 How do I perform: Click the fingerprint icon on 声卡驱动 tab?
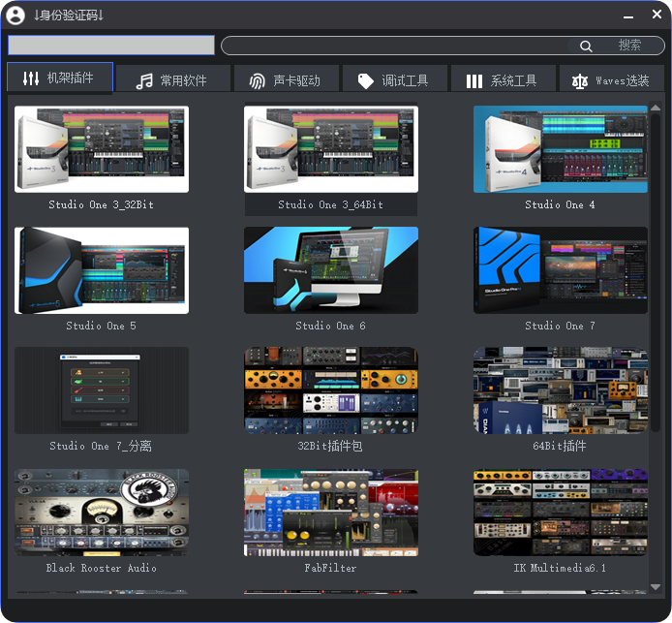pos(258,80)
